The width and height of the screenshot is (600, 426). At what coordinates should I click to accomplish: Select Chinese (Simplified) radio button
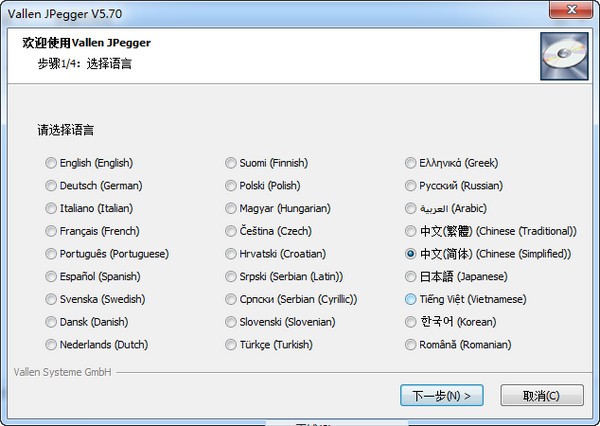[x=411, y=254]
